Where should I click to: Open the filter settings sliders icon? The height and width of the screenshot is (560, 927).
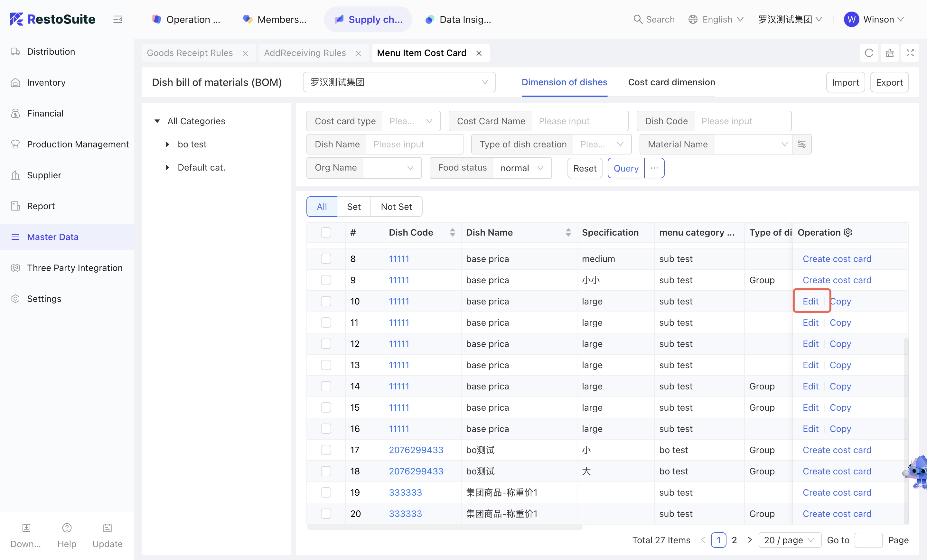click(x=801, y=145)
